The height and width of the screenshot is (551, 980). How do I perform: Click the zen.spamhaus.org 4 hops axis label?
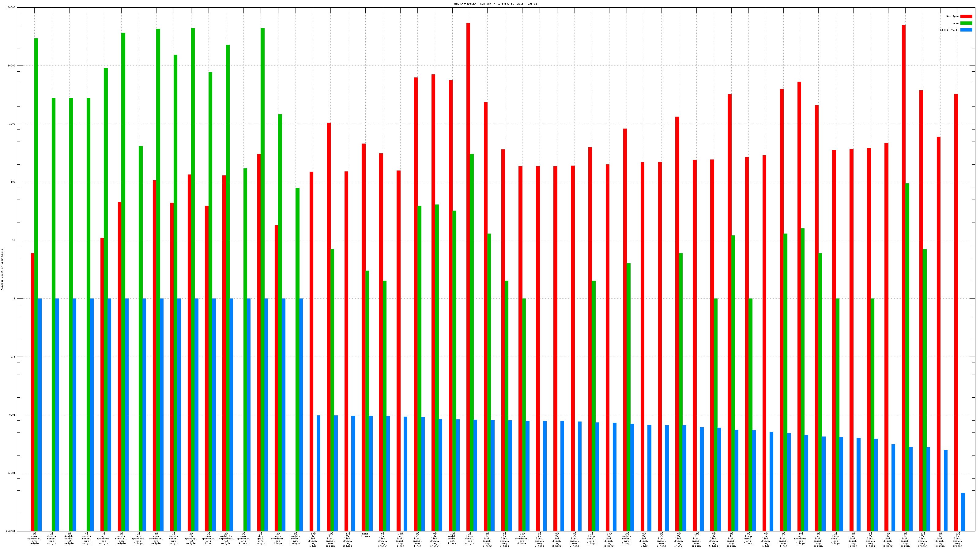tap(243, 539)
